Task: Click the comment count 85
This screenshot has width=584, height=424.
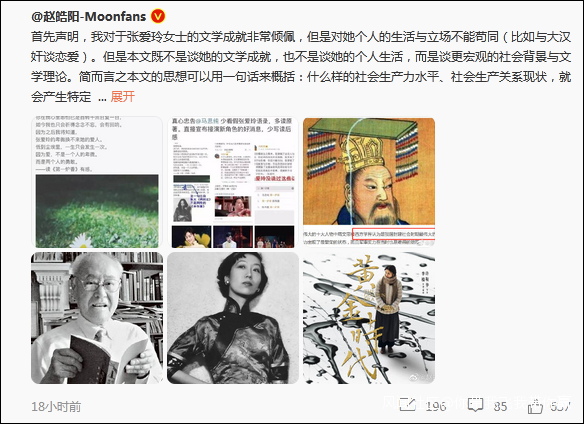Action: [x=500, y=406]
